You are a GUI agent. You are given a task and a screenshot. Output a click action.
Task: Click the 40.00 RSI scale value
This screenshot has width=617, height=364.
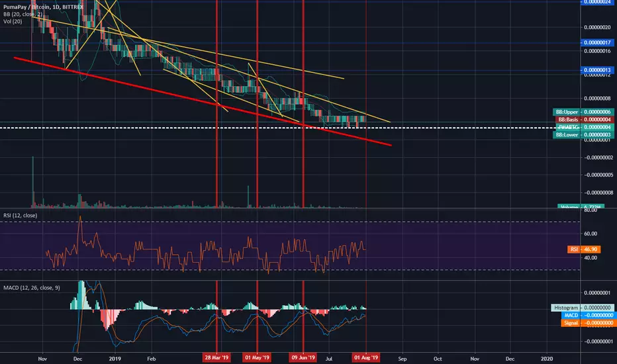click(x=591, y=257)
